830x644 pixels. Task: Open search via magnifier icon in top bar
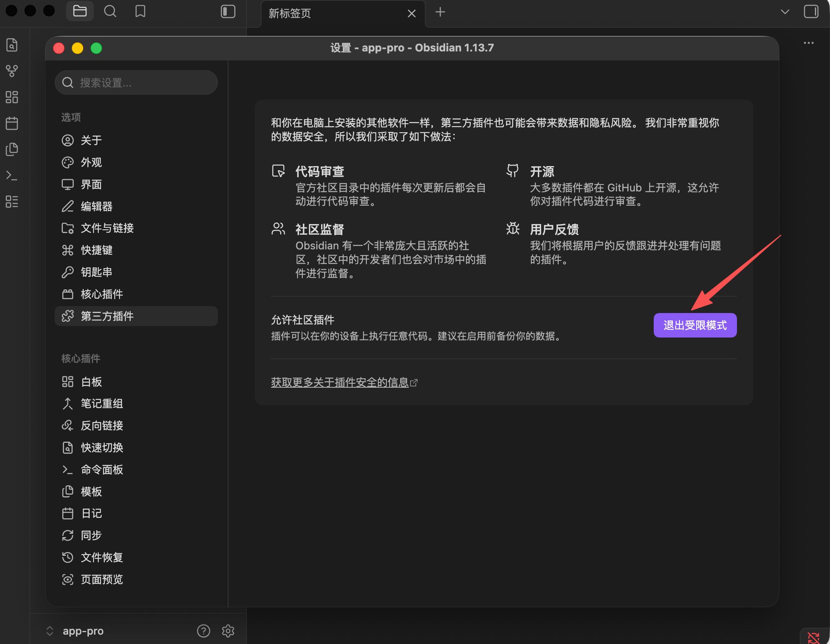point(110,11)
